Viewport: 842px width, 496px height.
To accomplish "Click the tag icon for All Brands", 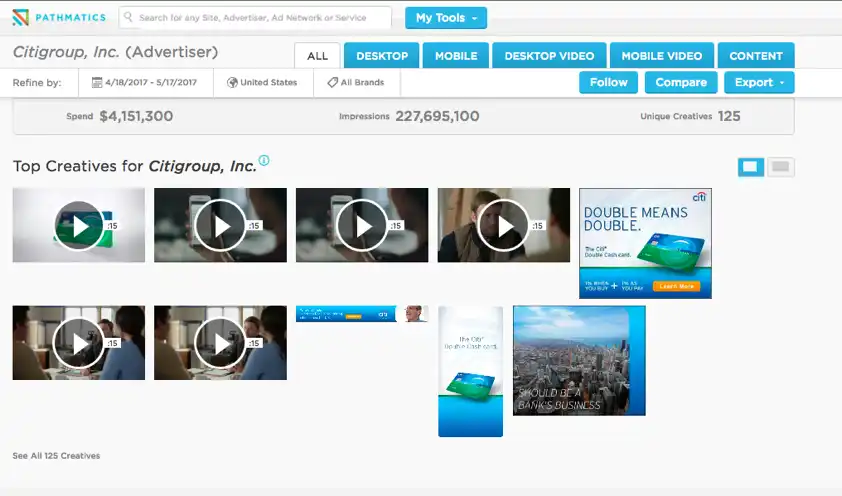I will (x=332, y=82).
